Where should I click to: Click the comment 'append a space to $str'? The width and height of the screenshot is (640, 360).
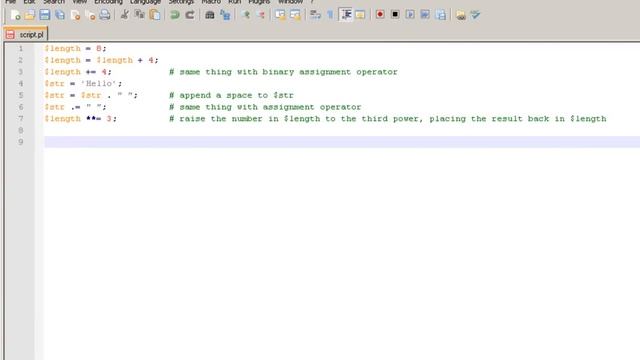pyautogui.click(x=231, y=96)
